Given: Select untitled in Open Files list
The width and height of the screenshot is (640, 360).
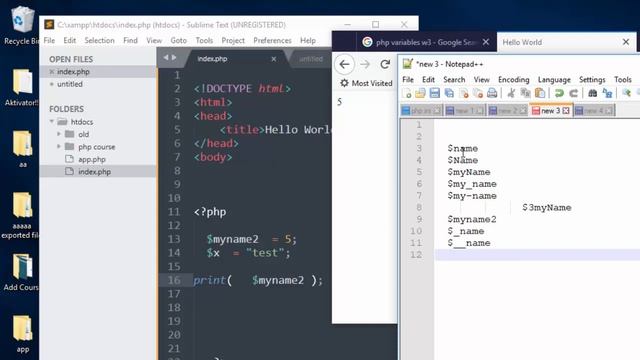Looking at the screenshot, I should pos(70,84).
